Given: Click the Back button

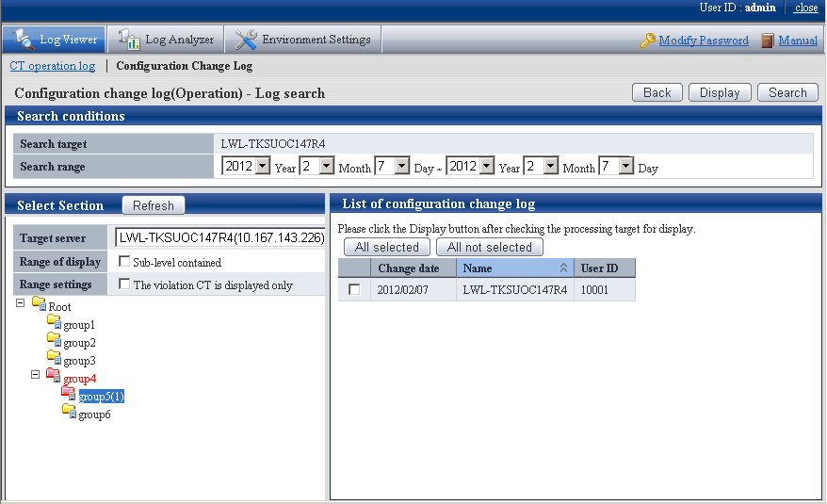Looking at the screenshot, I should coord(657,92).
